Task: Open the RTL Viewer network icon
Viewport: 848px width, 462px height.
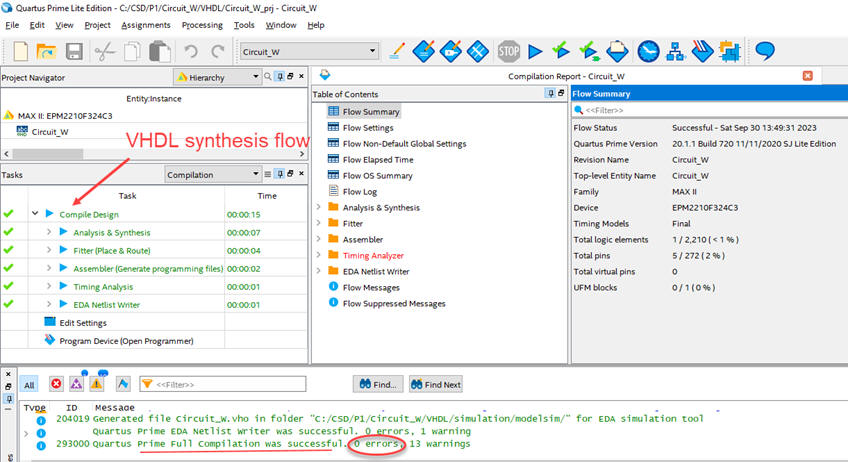Action: click(675, 51)
